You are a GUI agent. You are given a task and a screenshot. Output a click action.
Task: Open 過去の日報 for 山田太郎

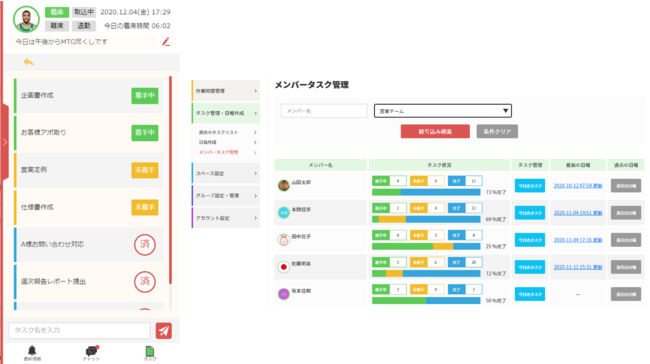(626, 186)
